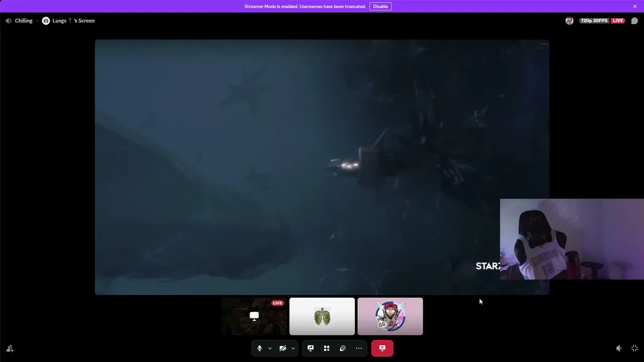Select the LIVE screen share tile
This screenshot has width=644, height=362.
[x=254, y=316]
